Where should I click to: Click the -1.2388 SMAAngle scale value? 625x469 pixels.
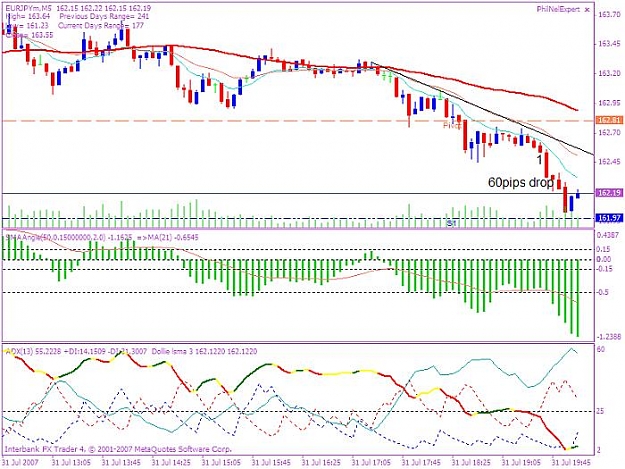pos(608,338)
